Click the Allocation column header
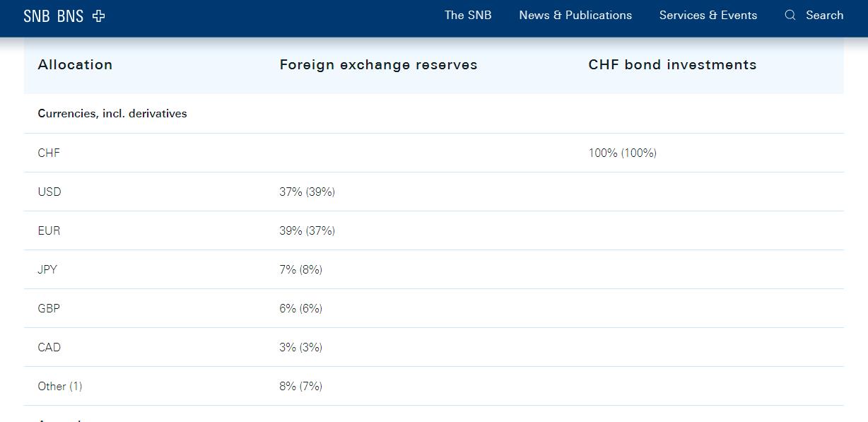Image resolution: width=868 pixels, height=422 pixels. [75, 64]
